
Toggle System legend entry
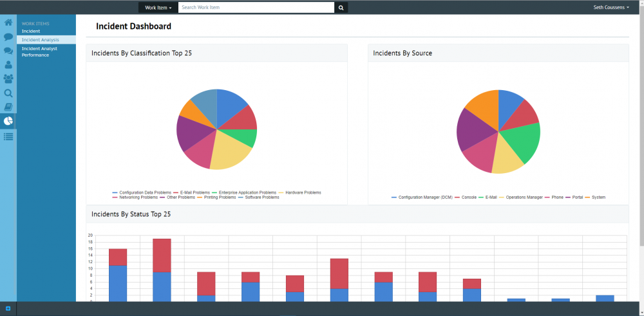[595, 198]
